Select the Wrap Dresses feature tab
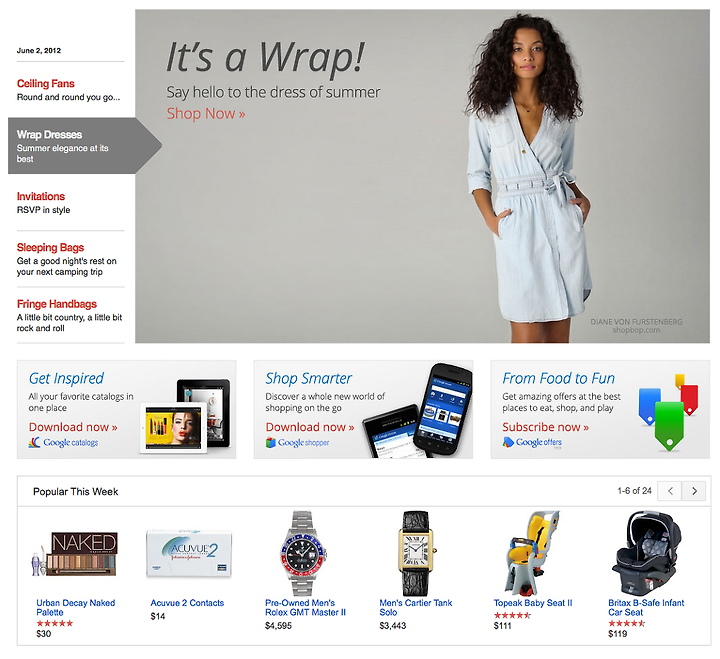720x659 pixels. pos(72,146)
